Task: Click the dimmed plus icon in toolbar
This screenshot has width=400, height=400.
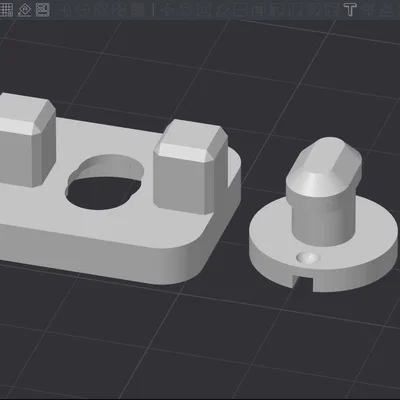Action: [66, 10]
